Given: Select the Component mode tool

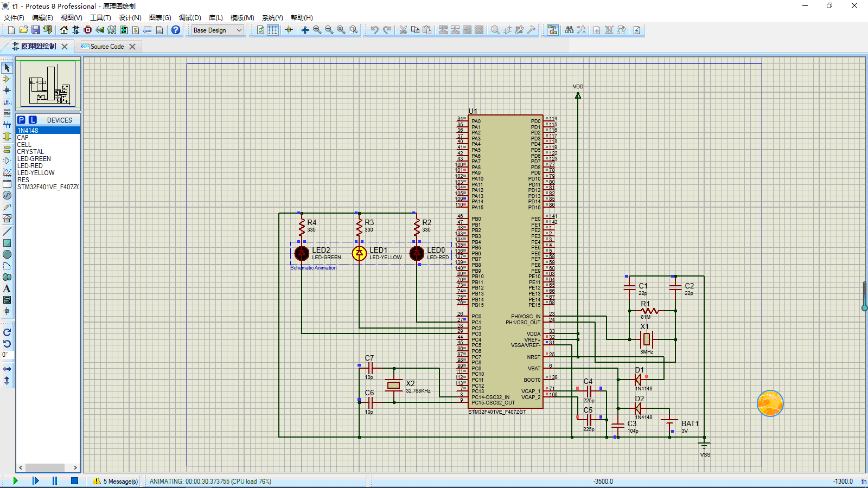Looking at the screenshot, I should (7, 79).
